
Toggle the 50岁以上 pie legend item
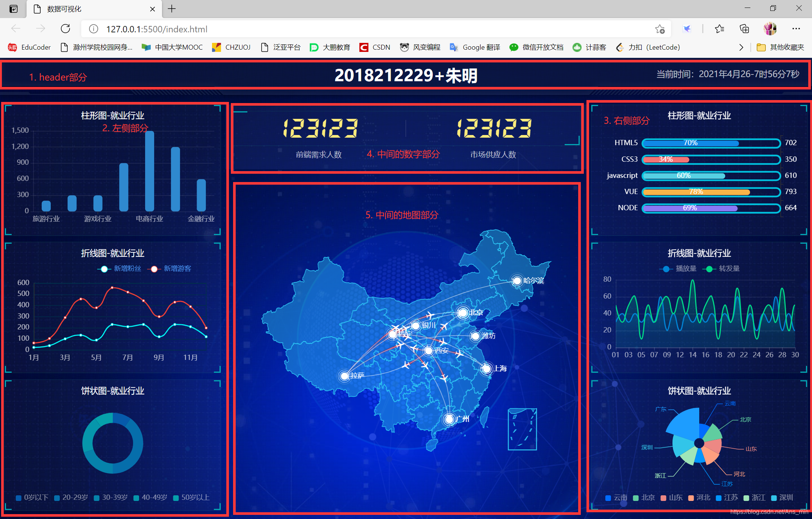(x=191, y=498)
